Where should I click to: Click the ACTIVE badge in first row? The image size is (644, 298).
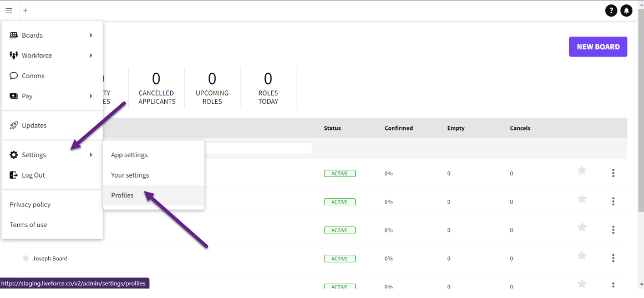(339, 174)
